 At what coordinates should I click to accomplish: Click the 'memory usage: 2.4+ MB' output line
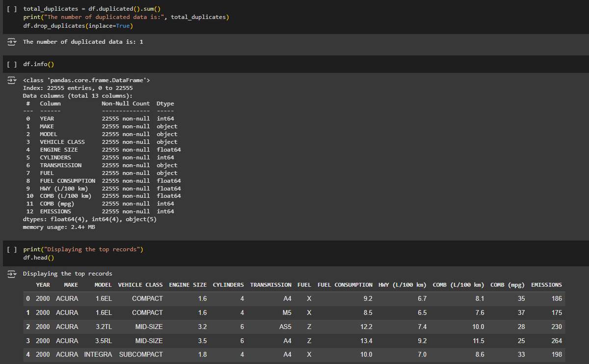click(59, 227)
